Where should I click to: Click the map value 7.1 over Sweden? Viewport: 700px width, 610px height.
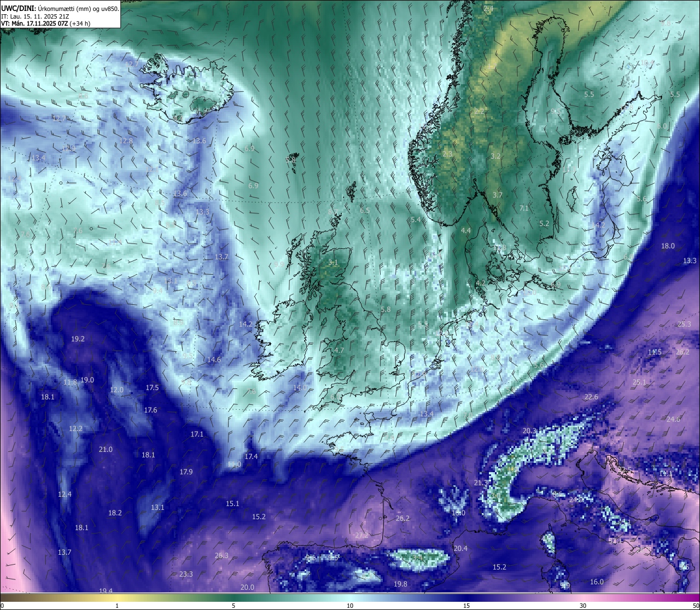click(524, 208)
